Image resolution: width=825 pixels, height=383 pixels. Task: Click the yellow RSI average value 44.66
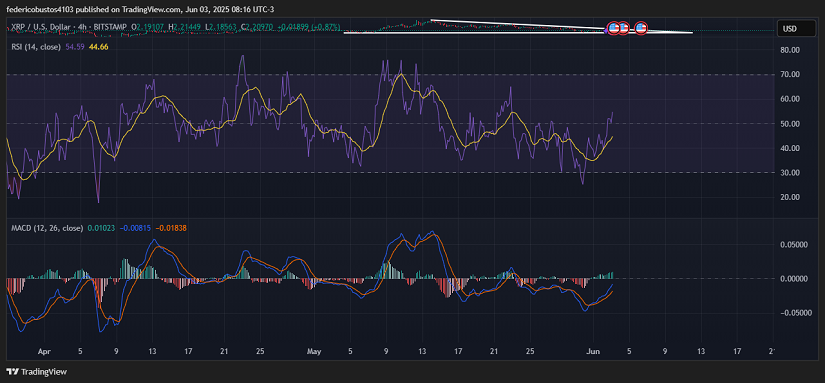pyautogui.click(x=99, y=47)
